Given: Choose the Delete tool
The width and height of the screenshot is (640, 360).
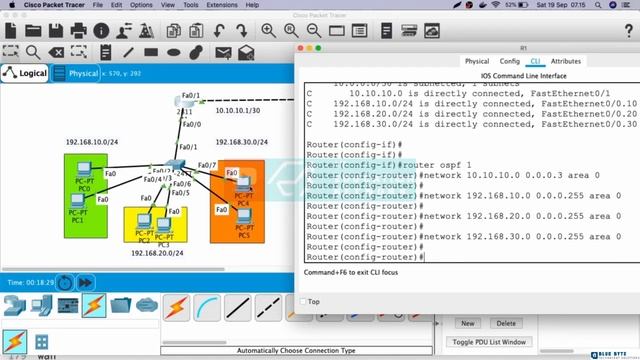Looking at the screenshot, I should (x=56, y=52).
